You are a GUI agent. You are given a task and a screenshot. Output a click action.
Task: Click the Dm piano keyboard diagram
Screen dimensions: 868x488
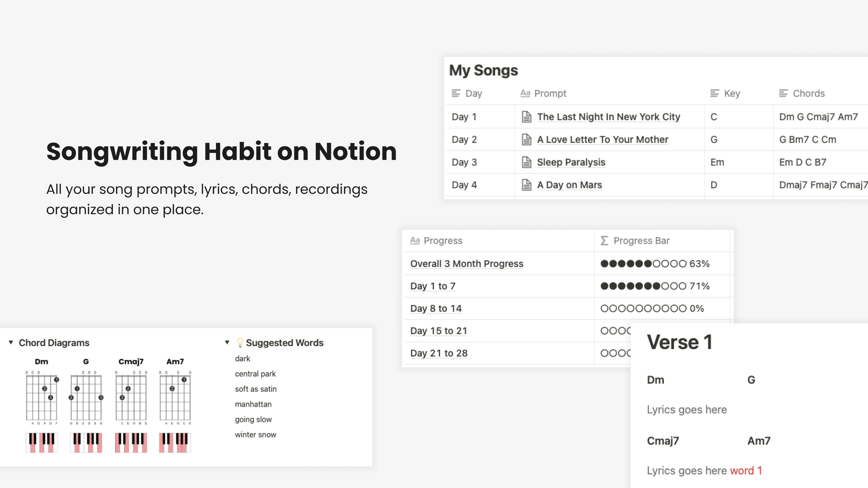pyautogui.click(x=42, y=443)
